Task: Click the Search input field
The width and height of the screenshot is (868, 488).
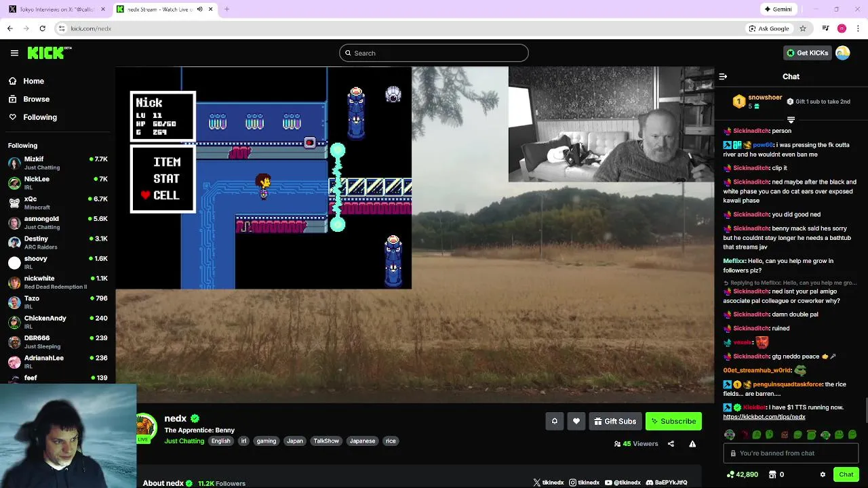Action: click(434, 53)
